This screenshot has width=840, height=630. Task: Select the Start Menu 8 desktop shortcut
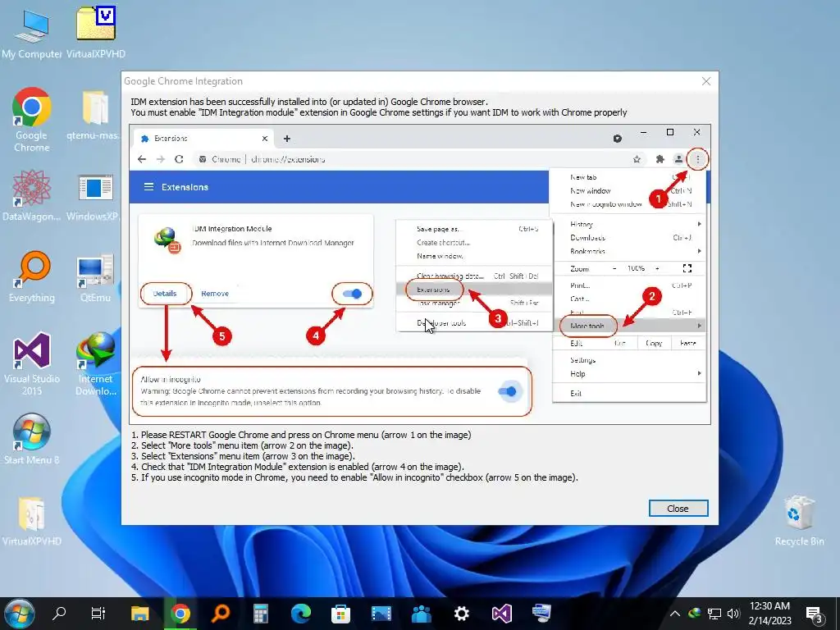pos(32,440)
